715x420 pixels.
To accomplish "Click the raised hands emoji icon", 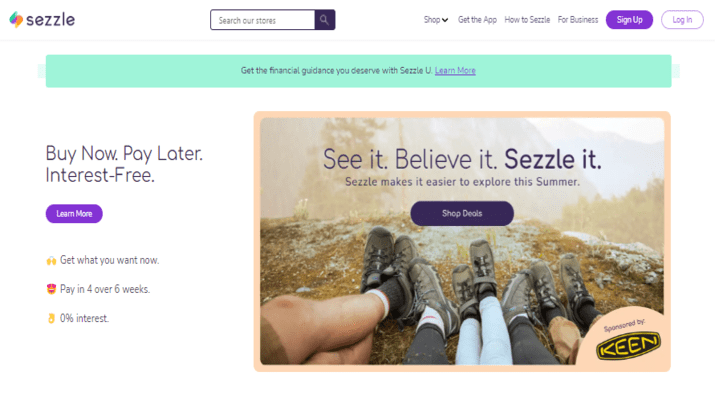I will tap(51, 260).
